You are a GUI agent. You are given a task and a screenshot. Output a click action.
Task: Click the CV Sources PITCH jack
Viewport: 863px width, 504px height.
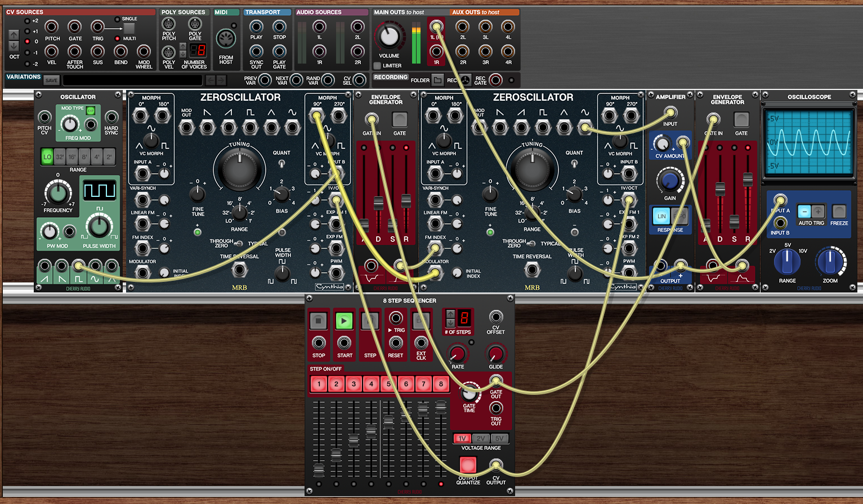[52, 26]
